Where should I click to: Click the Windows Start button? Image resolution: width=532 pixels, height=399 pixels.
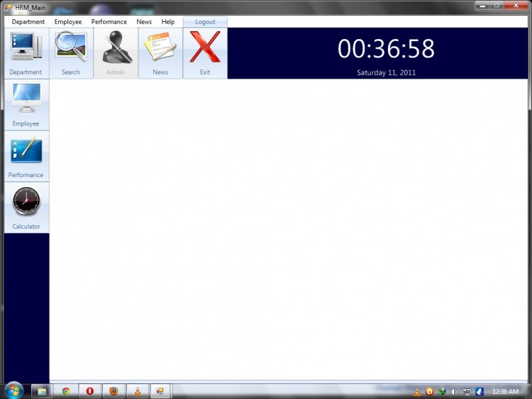(x=13, y=390)
